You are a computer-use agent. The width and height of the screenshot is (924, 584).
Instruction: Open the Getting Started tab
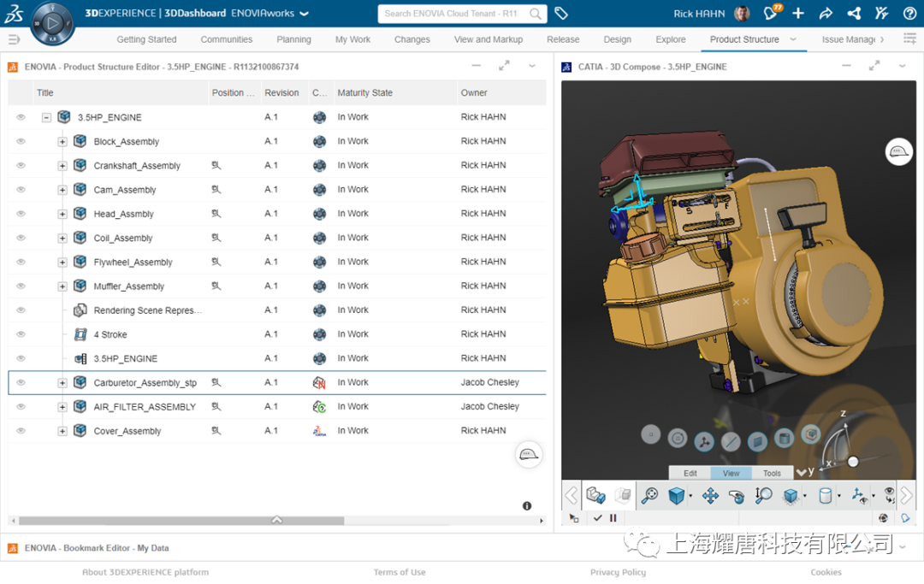[x=147, y=39]
